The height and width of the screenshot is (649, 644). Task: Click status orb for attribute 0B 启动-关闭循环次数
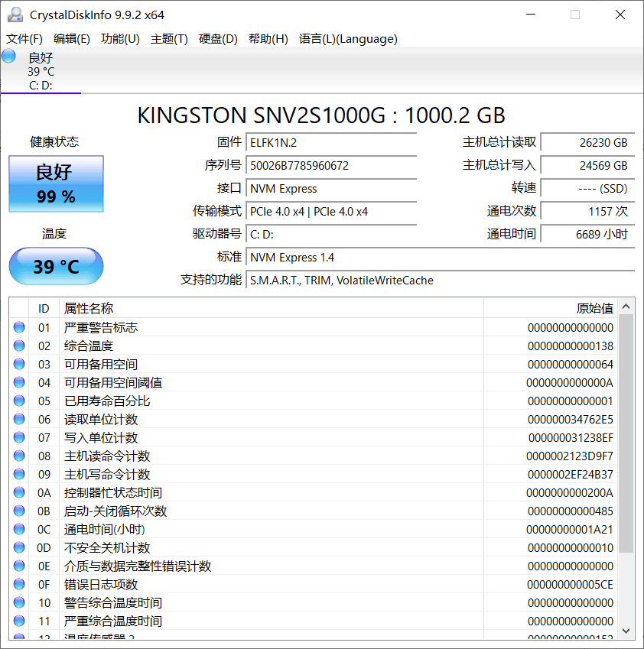click(19, 511)
